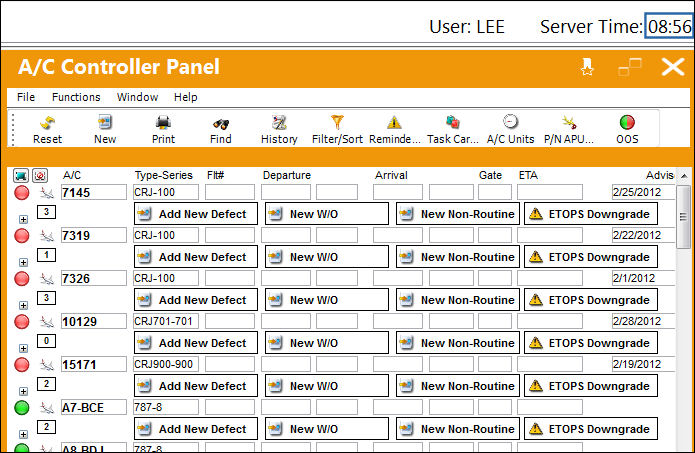
Task: Toggle red status indicator for aircraft 7319
Action: (x=22, y=236)
